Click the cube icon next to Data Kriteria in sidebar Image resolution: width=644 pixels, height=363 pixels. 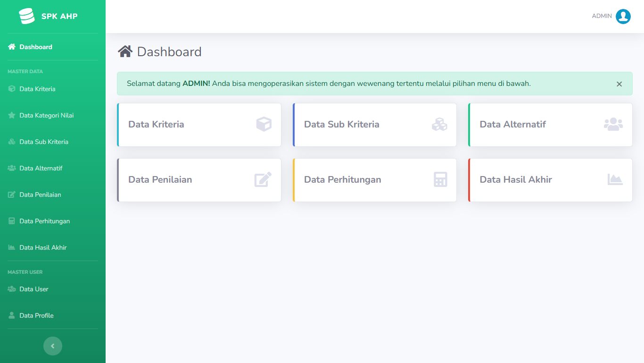pyautogui.click(x=12, y=89)
